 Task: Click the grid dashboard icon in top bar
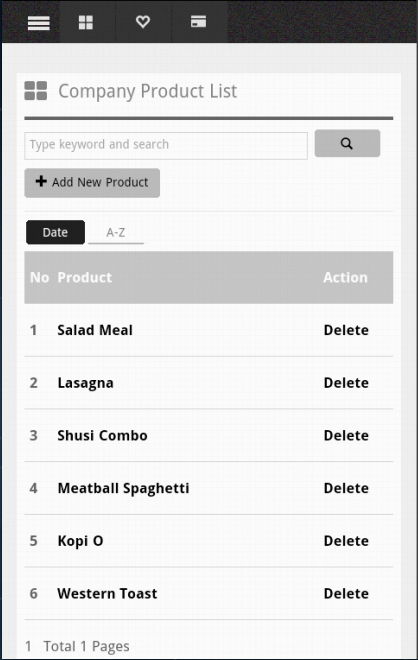[x=86, y=22]
